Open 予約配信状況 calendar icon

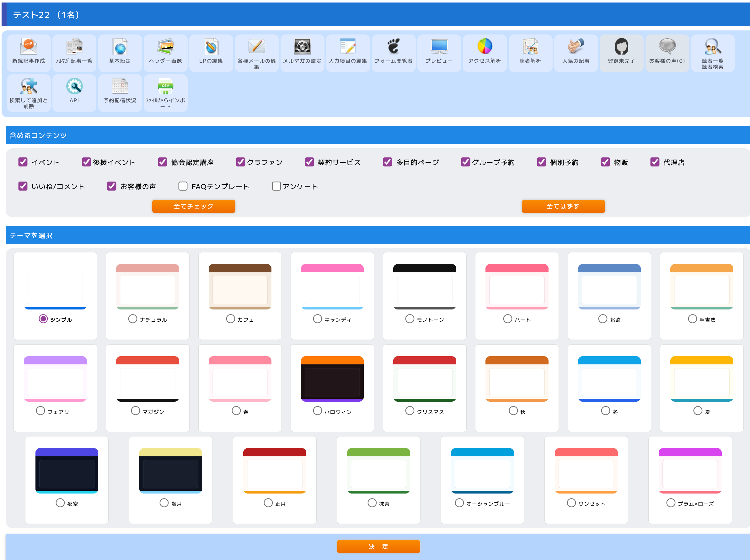[x=120, y=87]
